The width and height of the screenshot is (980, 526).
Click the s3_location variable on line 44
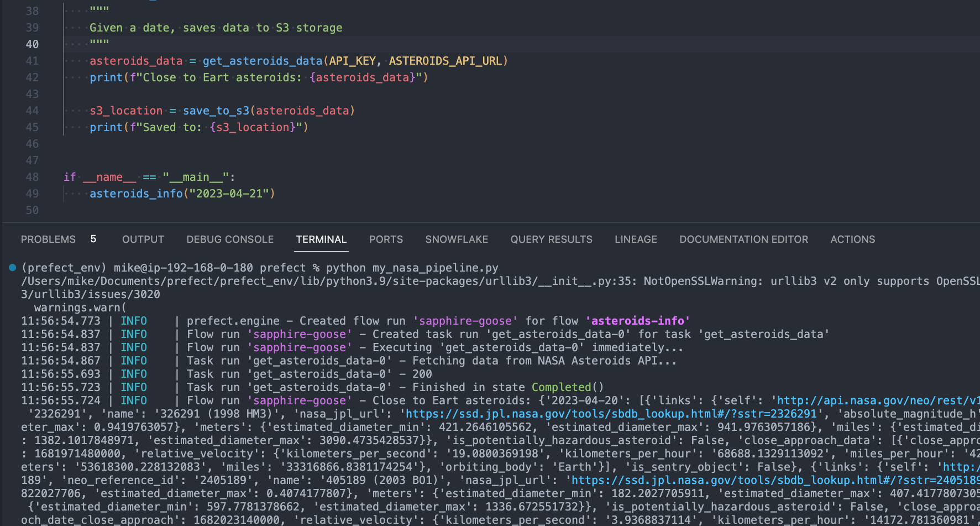(126, 111)
